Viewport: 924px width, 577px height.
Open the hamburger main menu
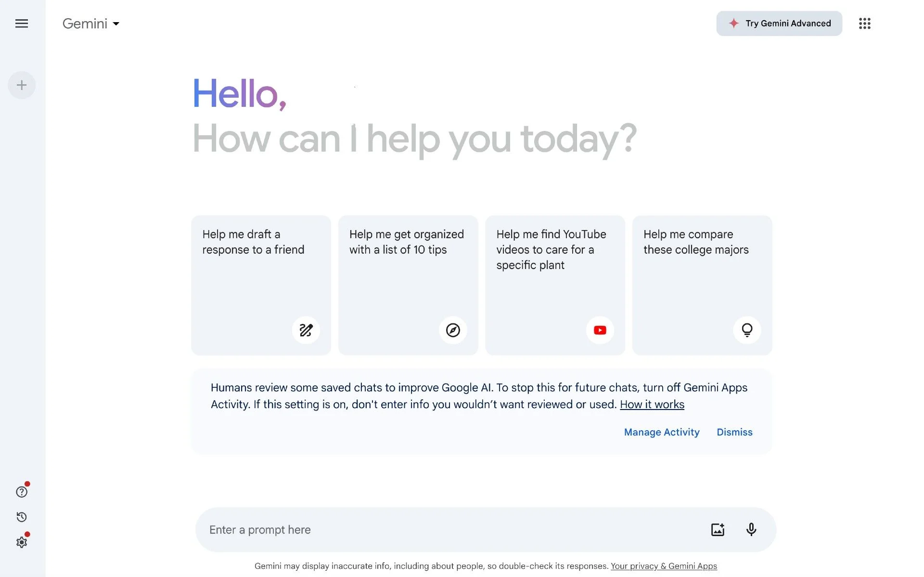pyautogui.click(x=22, y=24)
